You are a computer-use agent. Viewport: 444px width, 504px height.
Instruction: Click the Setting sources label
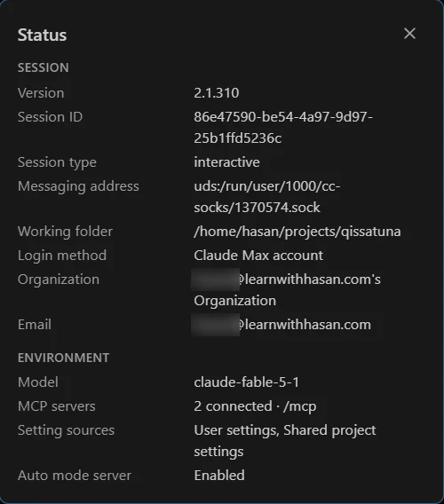coord(66,430)
